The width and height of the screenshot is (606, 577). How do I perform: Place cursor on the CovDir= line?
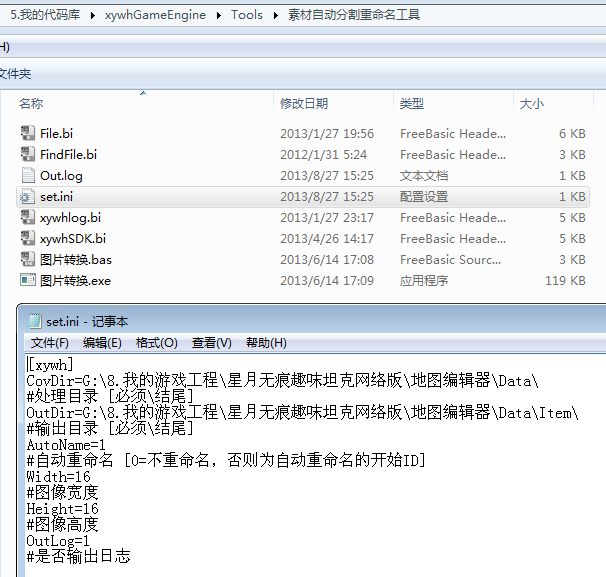tap(283, 381)
